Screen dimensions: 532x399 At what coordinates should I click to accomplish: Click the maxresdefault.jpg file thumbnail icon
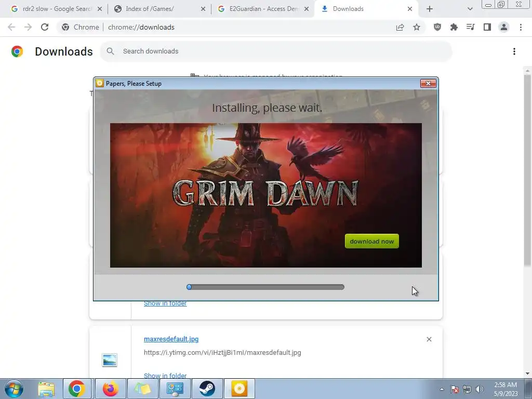click(x=110, y=360)
